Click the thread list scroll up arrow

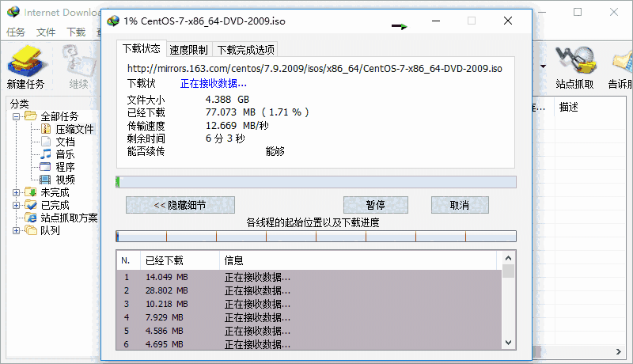pos(508,258)
